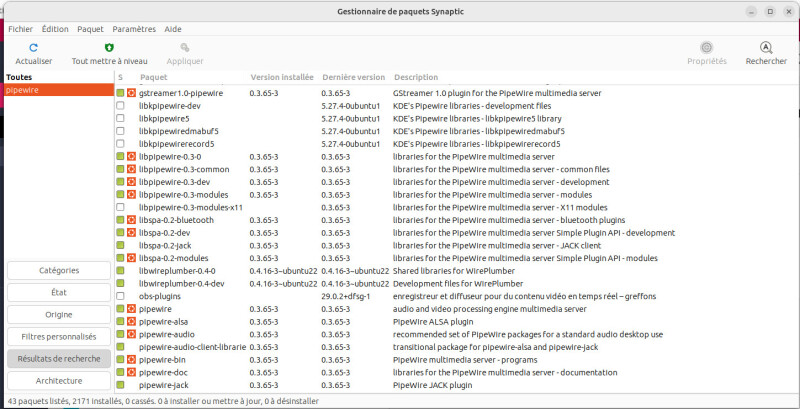Select the pipewire search entry in sidebar
Viewport: 800px width, 409px height.
[58, 90]
